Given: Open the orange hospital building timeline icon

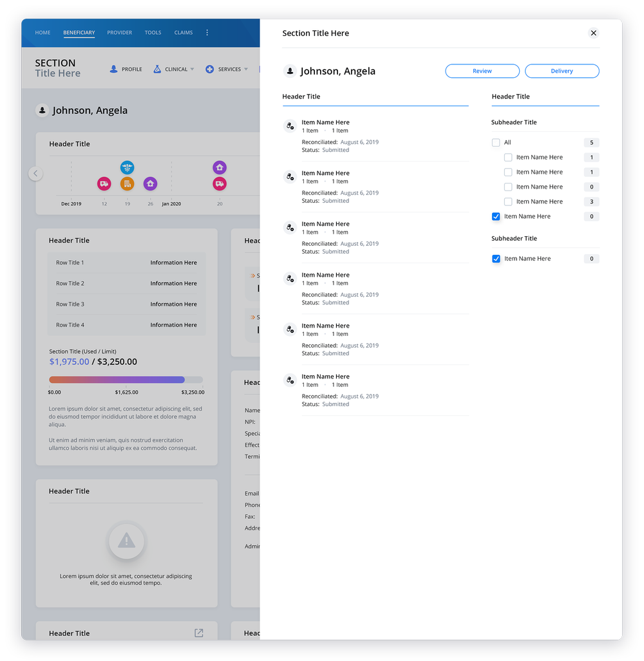Looking at the screenshot, I should click(127, 183).
